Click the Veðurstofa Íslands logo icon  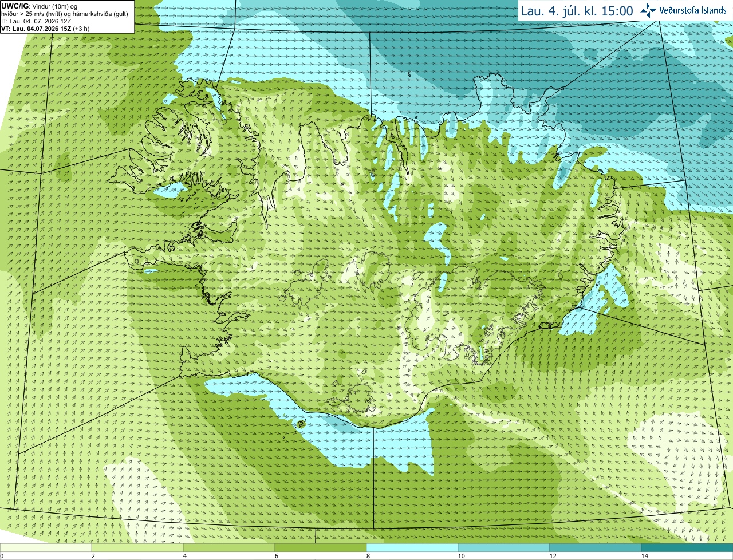click(648, 10)
